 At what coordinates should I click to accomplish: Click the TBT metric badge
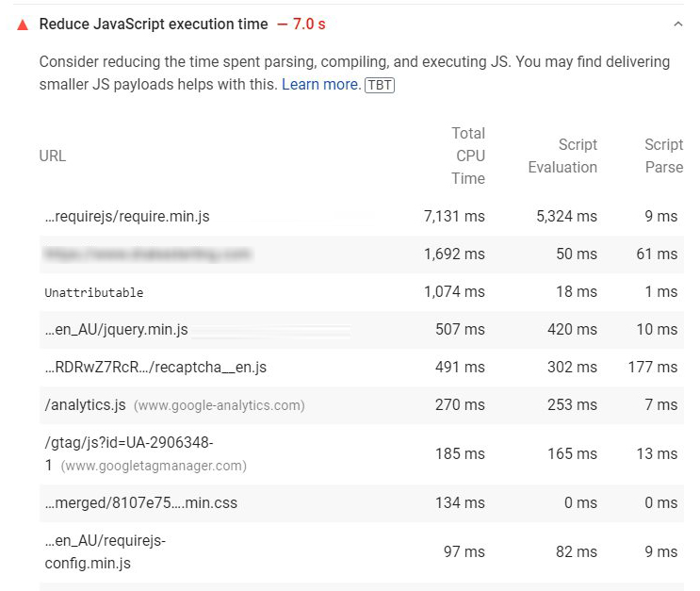380,85
